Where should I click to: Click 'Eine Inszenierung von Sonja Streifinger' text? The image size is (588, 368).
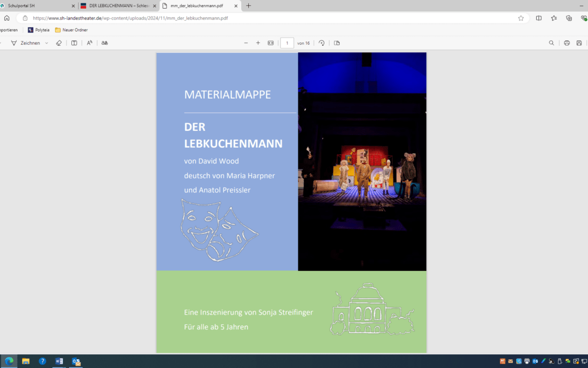[248, 312]
